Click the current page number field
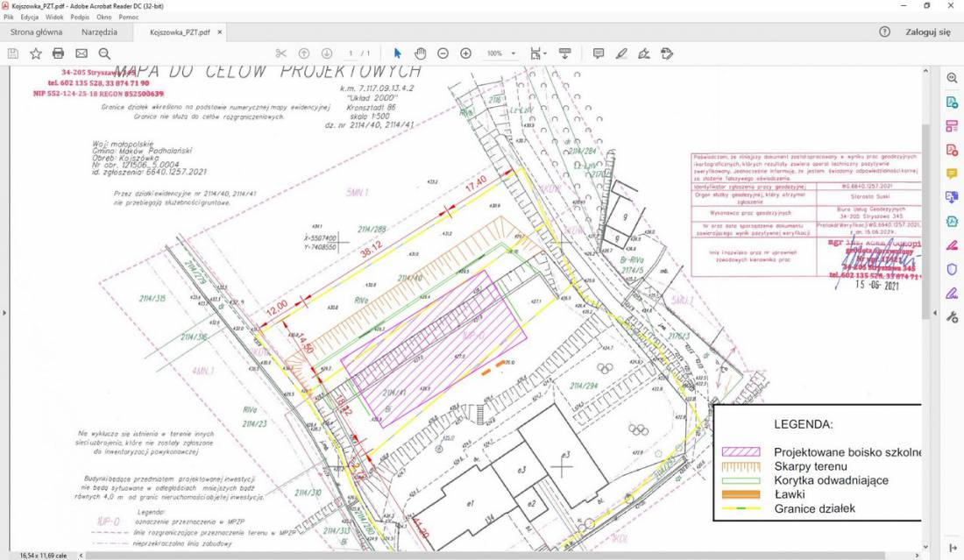The image size is (964, 560). pyautogui.click(x=351, y=53)
